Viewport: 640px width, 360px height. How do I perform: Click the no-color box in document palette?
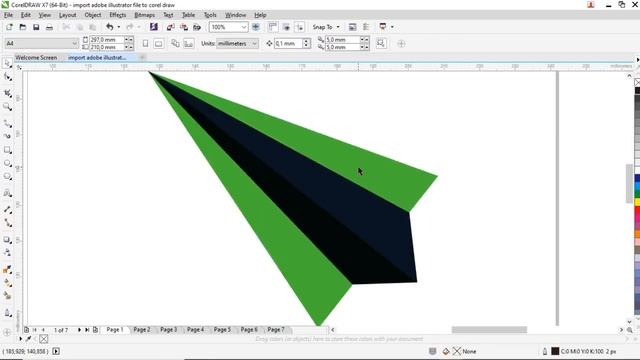coord(44,339)
